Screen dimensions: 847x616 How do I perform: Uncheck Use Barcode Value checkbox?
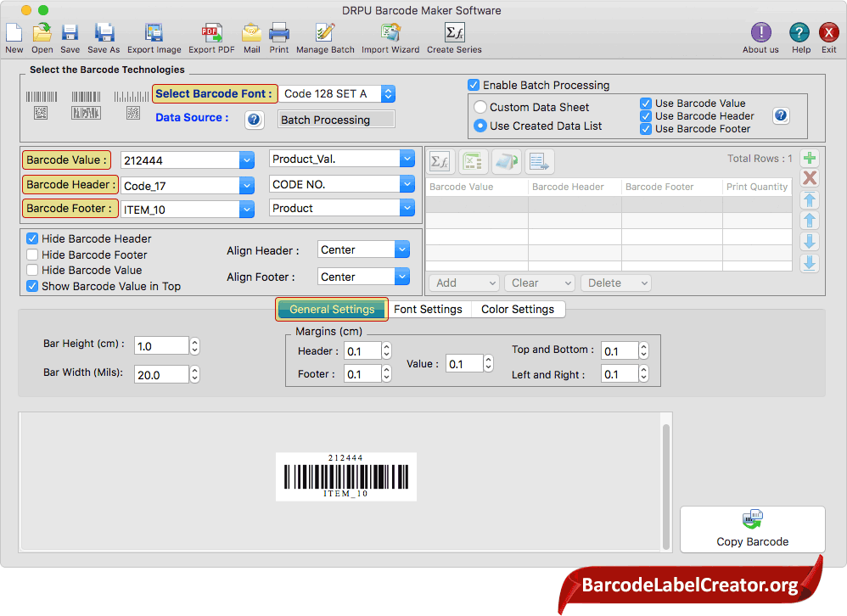pyautogui.click(x=646, y=104)
